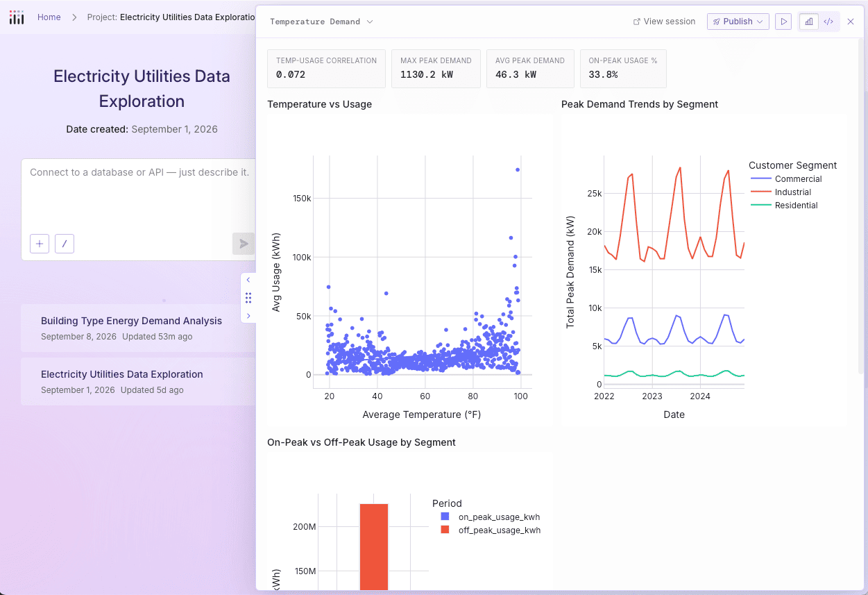Collapse panel with left chevron handle
Screen dimensions: 868x595
[248, 280]
